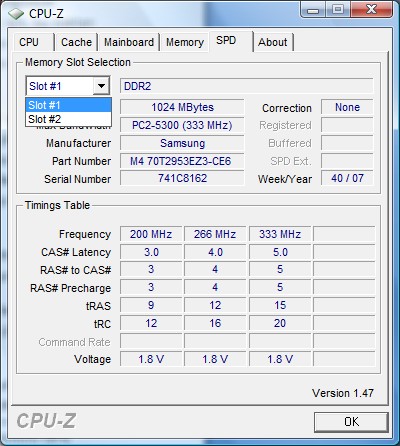Switch to the Memory tab

coord(185,42)
